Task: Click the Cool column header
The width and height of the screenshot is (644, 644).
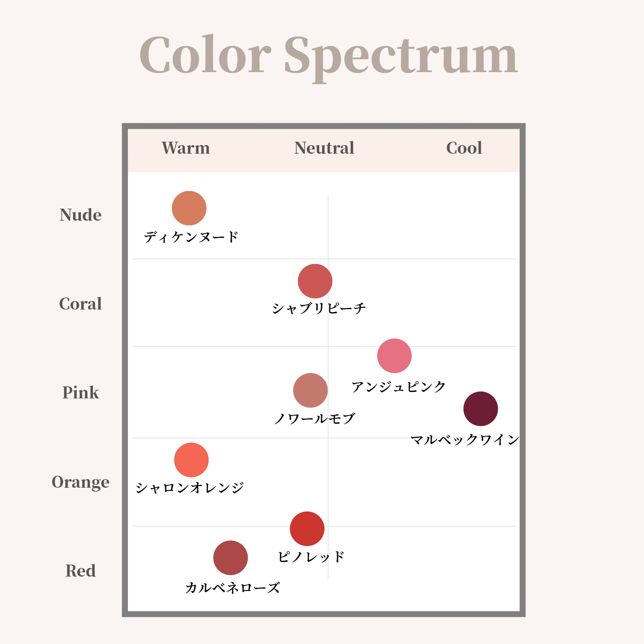Action: [x=464, y=148]
